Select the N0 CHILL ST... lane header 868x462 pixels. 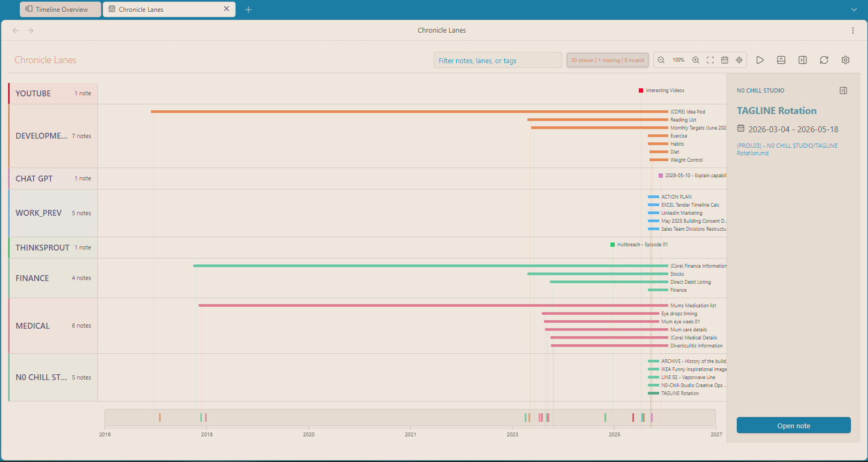tap(53, 377)
